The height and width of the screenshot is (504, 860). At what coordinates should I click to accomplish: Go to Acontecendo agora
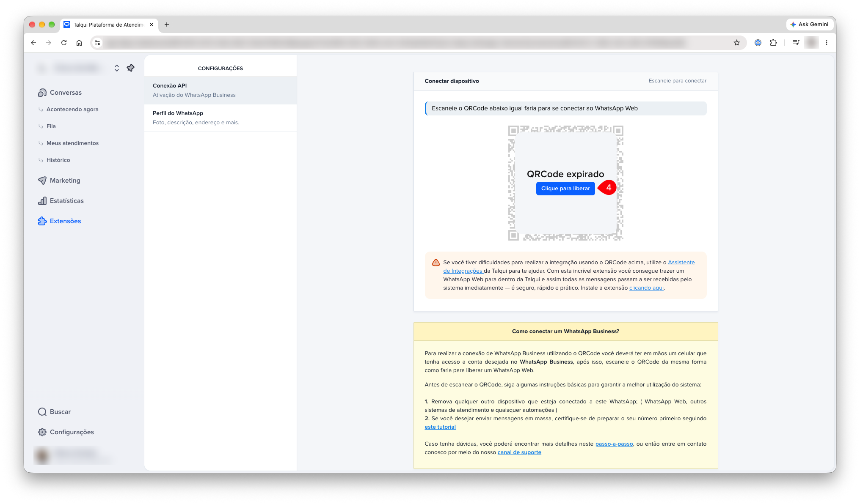click(72, 110)
